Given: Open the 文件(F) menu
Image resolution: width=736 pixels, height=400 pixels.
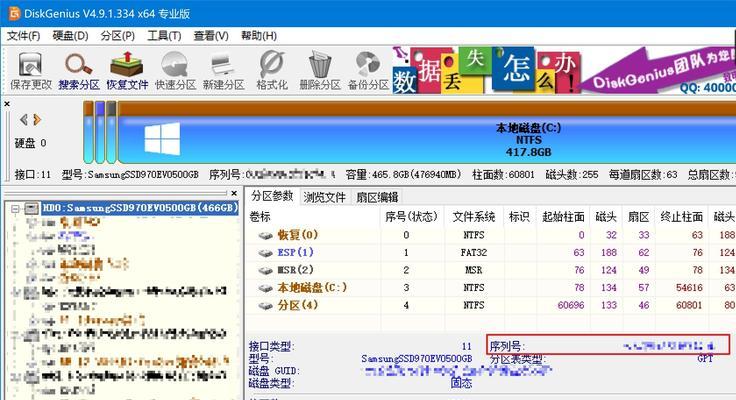Looking at the screenshot, I should click(23, 36).
